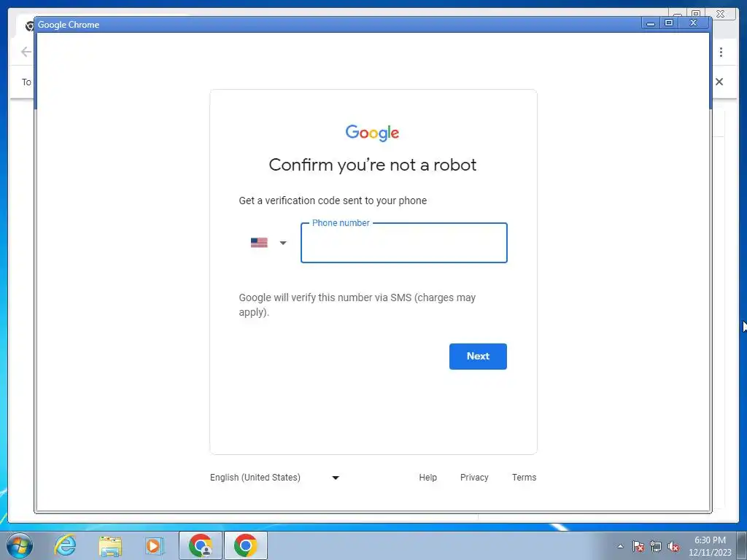Viewport: 747px width, 560px height.
Task: Open three-dot menu in background Chrome window
Action: pyautogui.click(x=721, y=52)
